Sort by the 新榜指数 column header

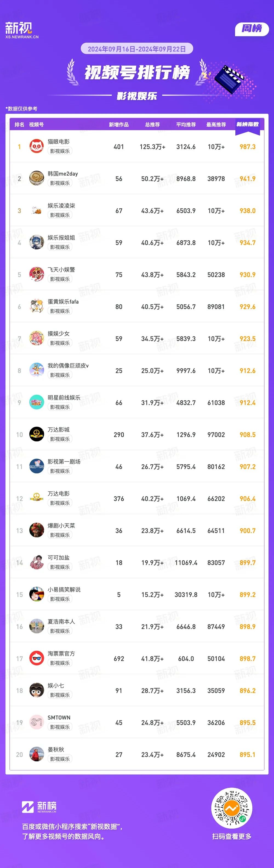click(x=247, y=124)
